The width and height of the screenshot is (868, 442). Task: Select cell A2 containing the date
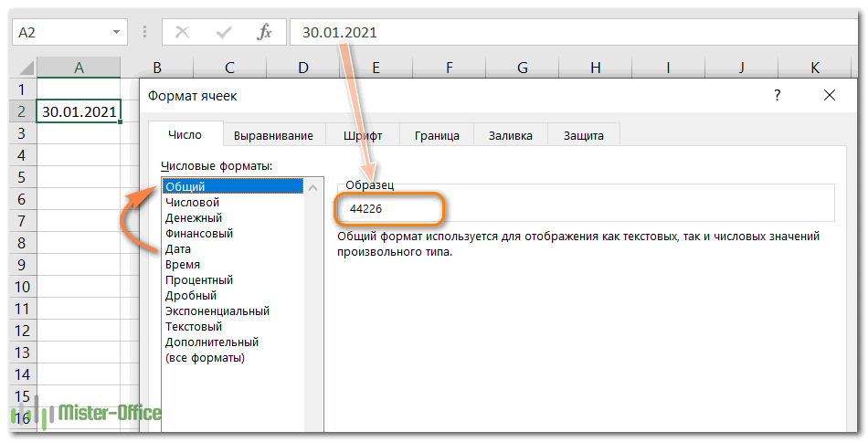point(79,111)
